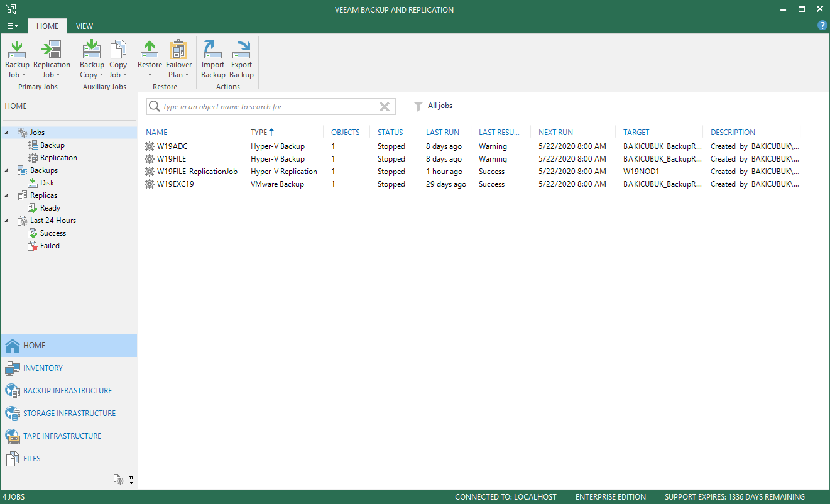The image size is (830, 504).
Task: Clear the search box with the X
Action: (385, 107)
